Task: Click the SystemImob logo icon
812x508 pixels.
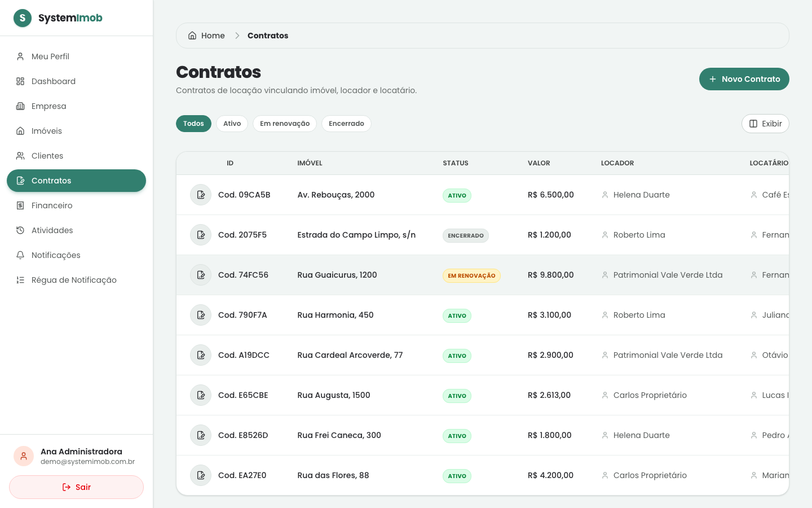Action: tap(23, 18)
